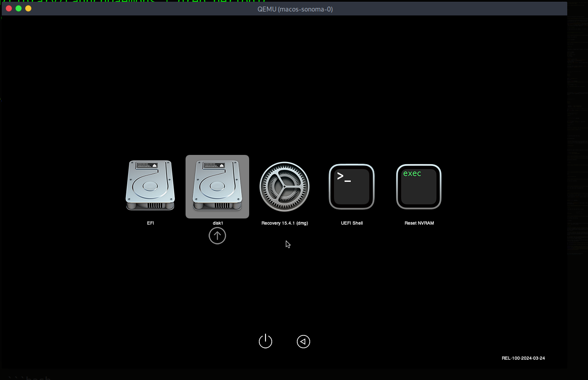Boot the Recovery 15.4.1 gear icon
The image size is (588, 380).
285,187
